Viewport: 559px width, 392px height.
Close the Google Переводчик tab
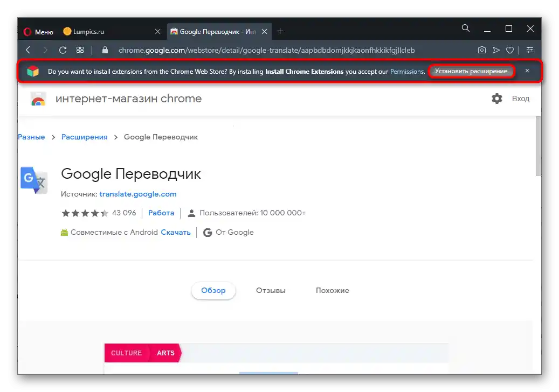click(x=265, y=32)
